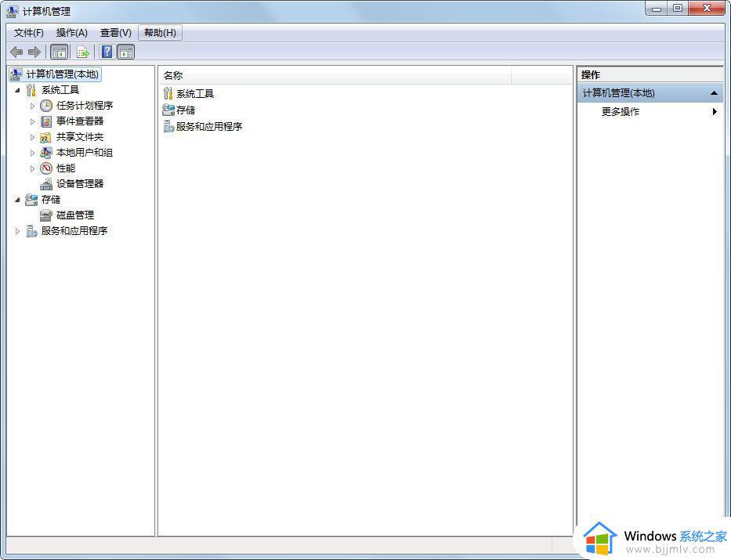731x560 pixels.
Task: Click the 本地用户和组 users icon
Action: point(45,153)
